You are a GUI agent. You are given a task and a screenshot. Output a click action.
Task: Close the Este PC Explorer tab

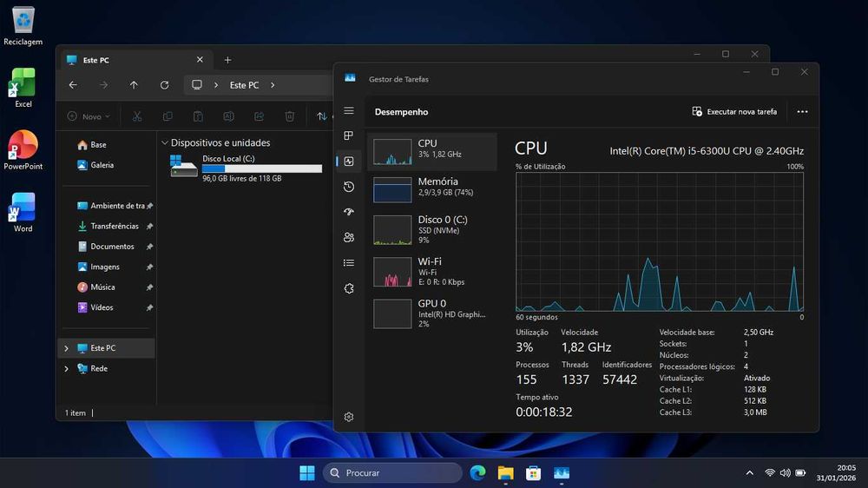[200, 60]
